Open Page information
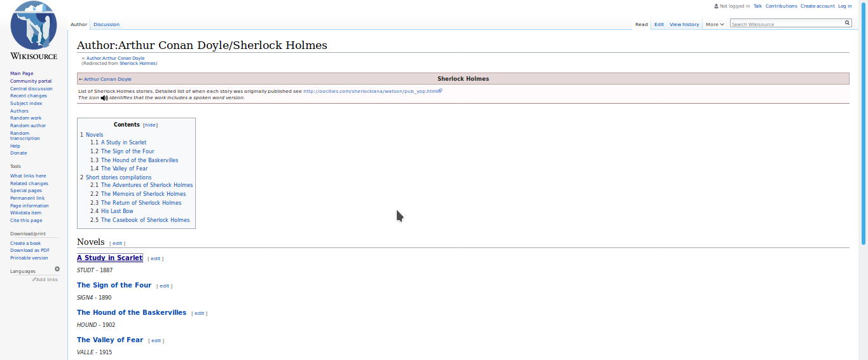 [29, 206]
